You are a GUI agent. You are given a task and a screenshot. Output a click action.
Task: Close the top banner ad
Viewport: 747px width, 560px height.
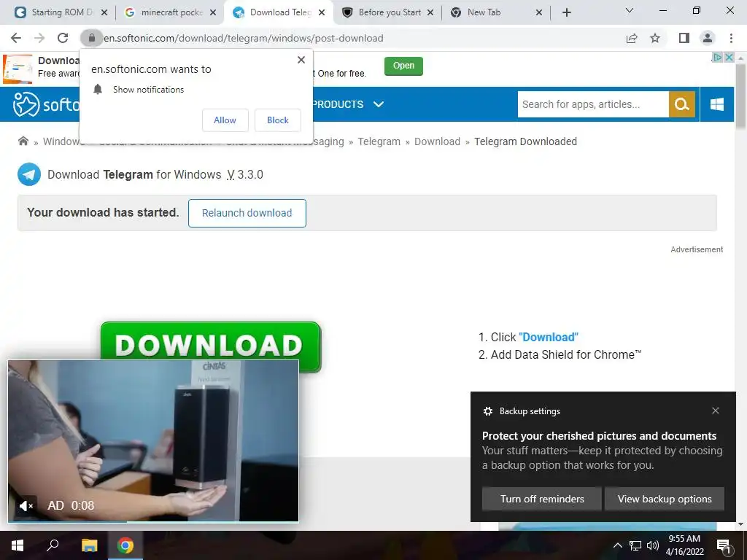pyautogui.click(x=729, y=57)
